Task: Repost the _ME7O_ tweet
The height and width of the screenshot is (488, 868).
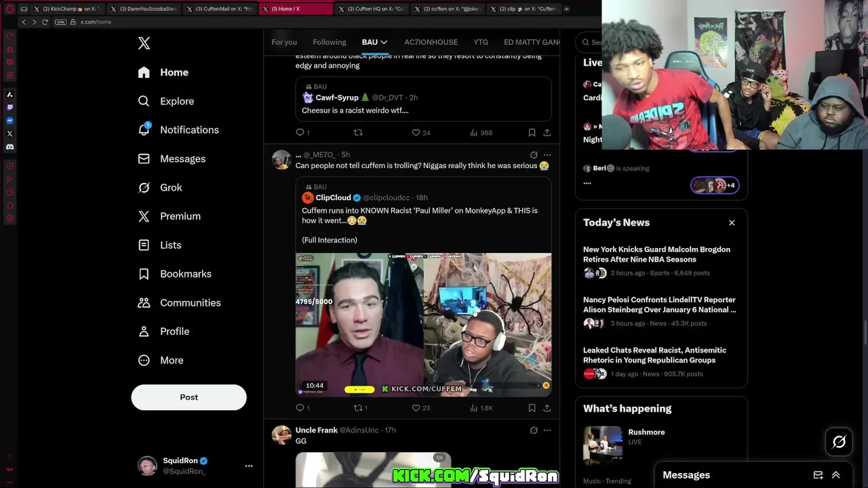Action: point(360,408)
